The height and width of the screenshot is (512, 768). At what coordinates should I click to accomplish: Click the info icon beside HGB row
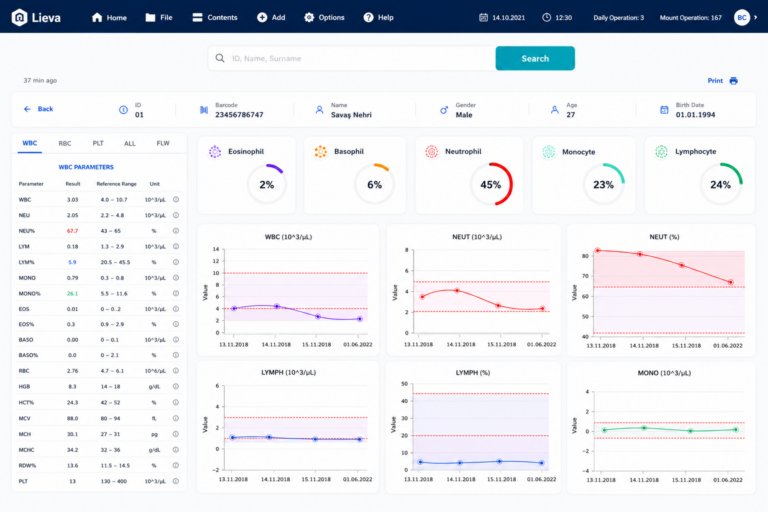pyautogui.click(x=176, y=387)
